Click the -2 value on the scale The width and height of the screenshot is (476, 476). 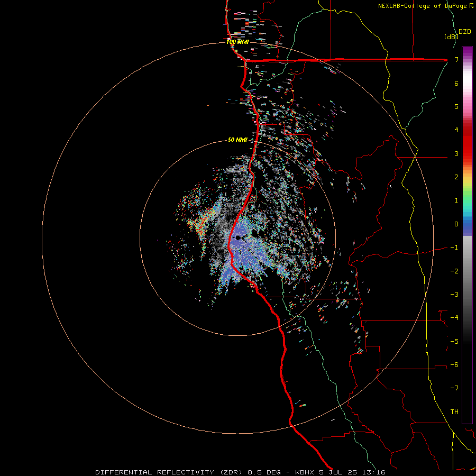coord(454,271)
